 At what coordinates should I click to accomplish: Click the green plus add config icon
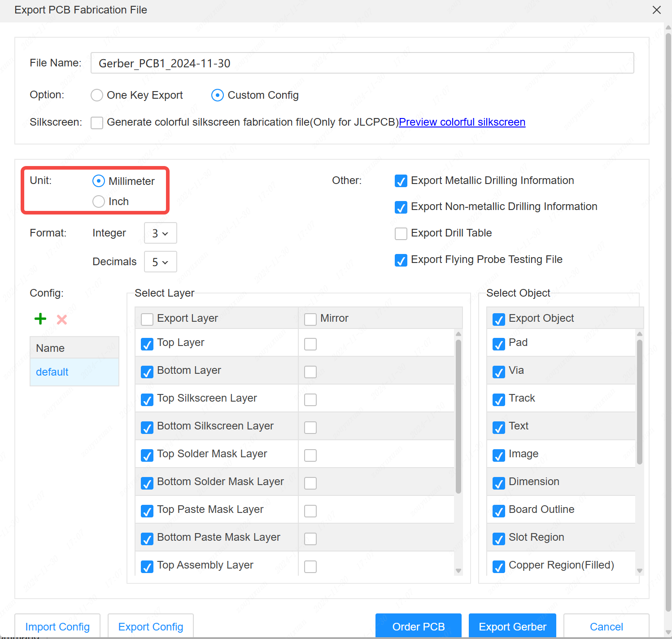click(x=40, y=319)
